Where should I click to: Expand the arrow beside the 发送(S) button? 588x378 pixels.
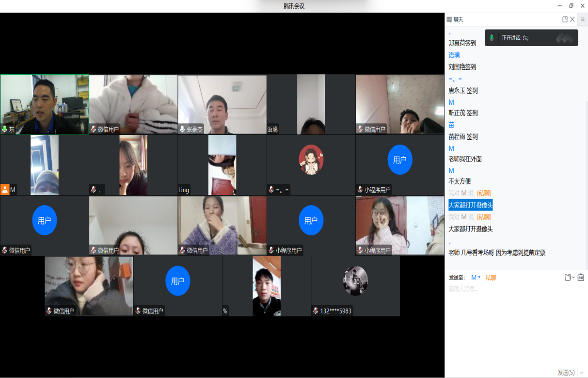[582, 373]
